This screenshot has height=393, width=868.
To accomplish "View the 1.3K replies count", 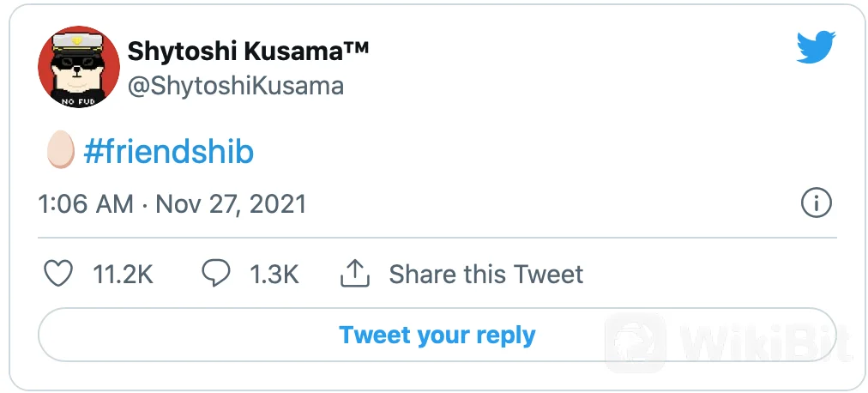I will coord(274,275).
